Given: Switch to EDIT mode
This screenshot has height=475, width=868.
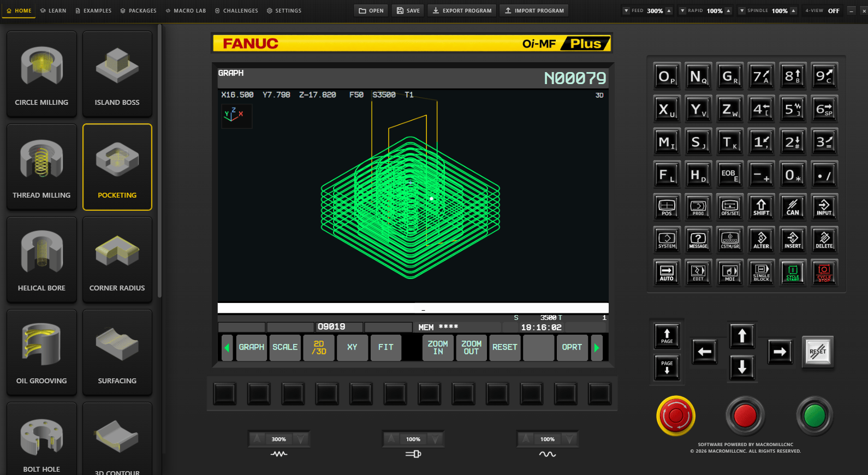Looking at the screenshot, I should coord(698,272).
